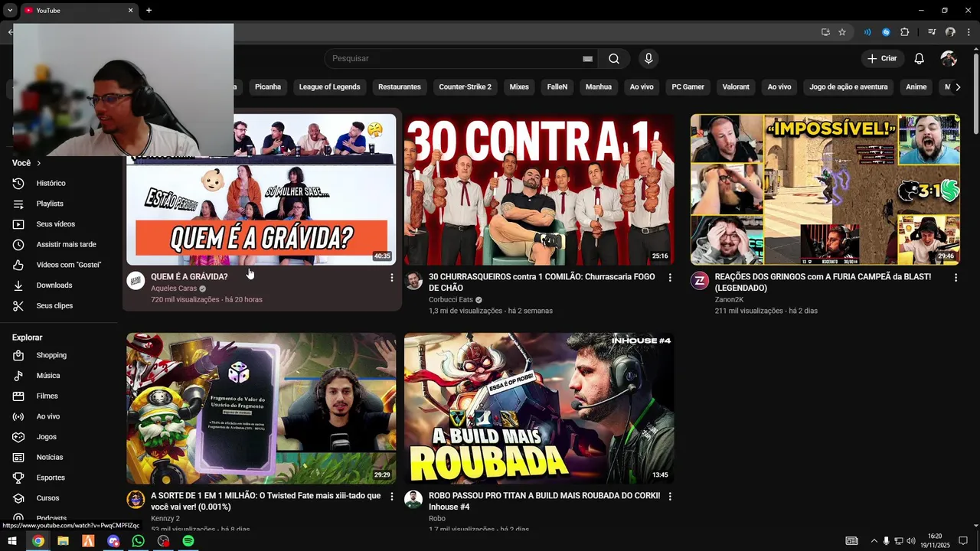Select the Picanha filter chip
Viewport: 980px width, 551px height.
pos(268,87)
